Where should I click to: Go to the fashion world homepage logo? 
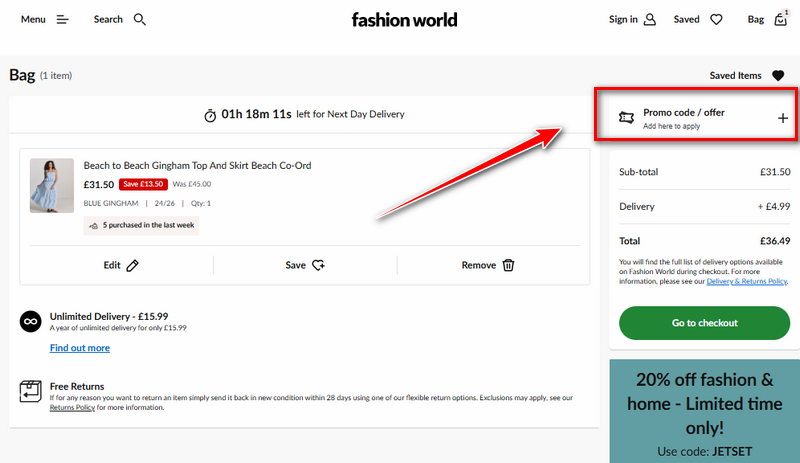point(405,20)
